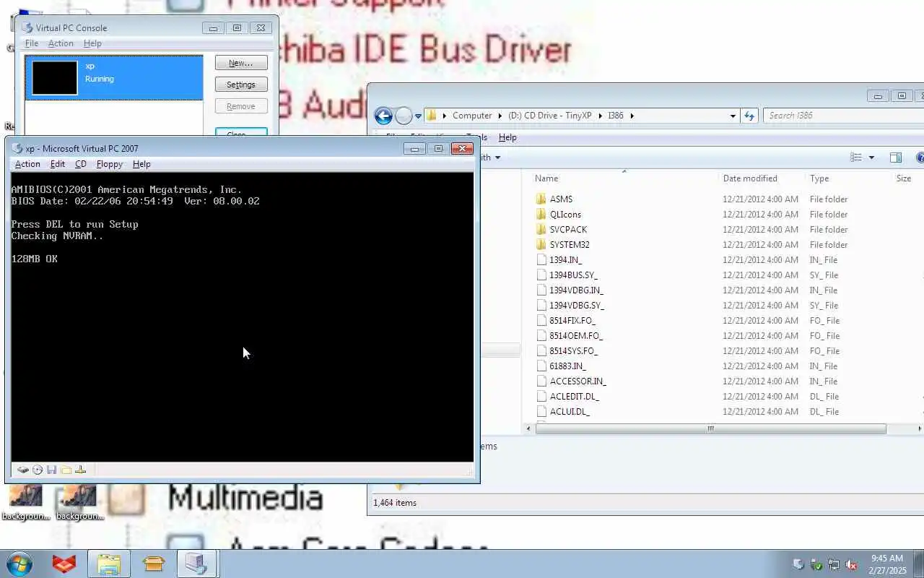Open the Floppy menu in xp VM window

tap(110, 164)
